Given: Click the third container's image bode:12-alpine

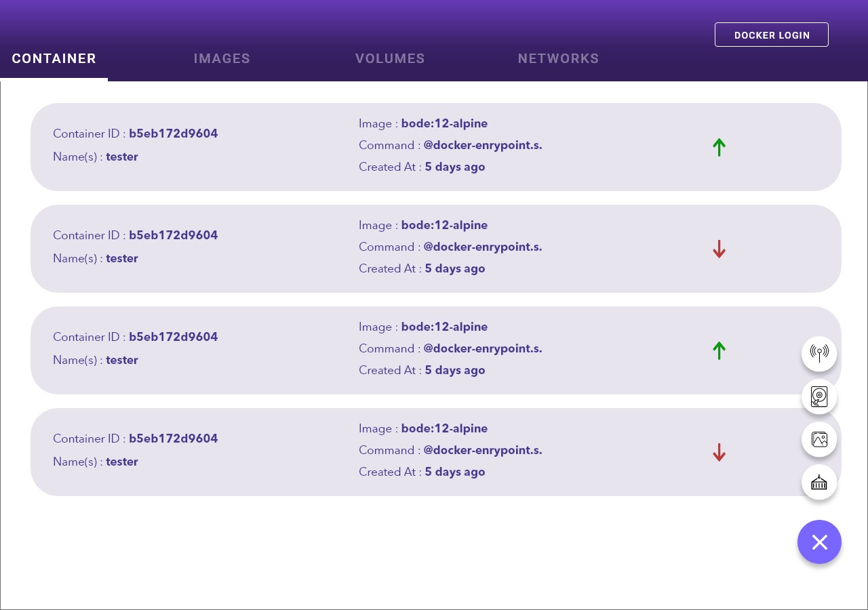Looking at the screenshot, I should click(444, 327).
